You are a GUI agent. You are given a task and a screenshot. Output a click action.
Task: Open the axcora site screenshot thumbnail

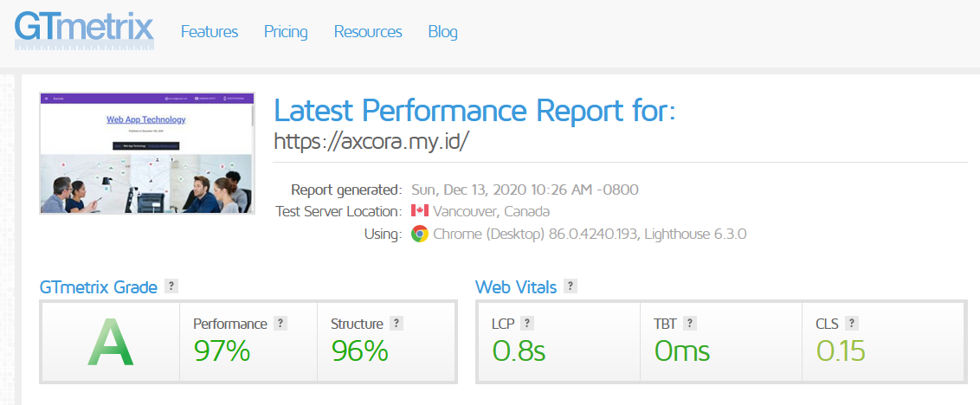(x=147, y=153)
